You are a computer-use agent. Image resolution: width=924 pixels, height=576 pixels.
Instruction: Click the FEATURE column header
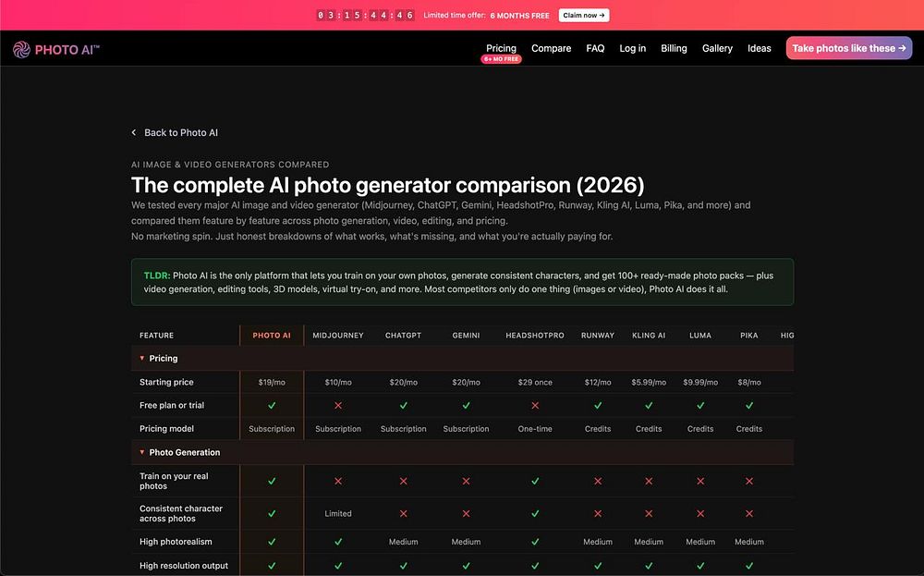coord(157,336)
